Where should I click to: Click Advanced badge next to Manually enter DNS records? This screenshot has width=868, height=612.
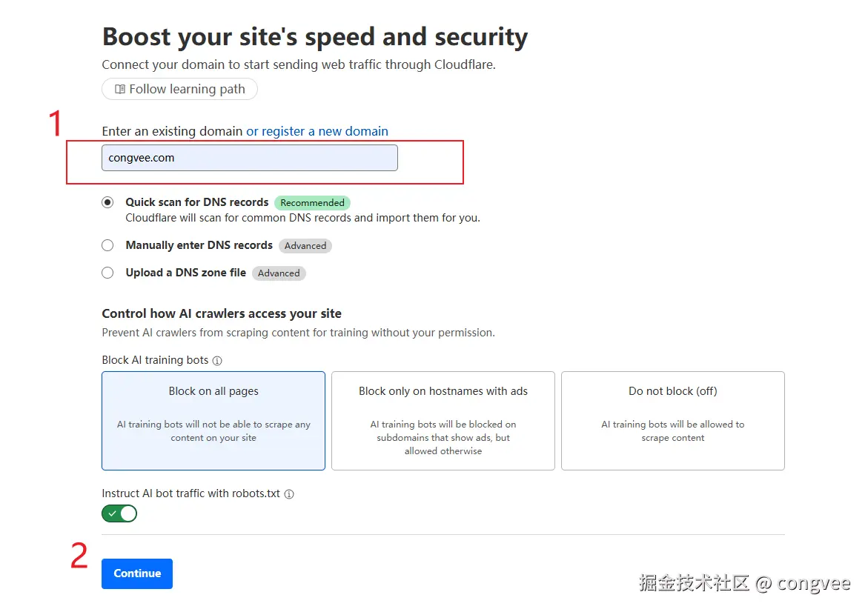point(305,246)
